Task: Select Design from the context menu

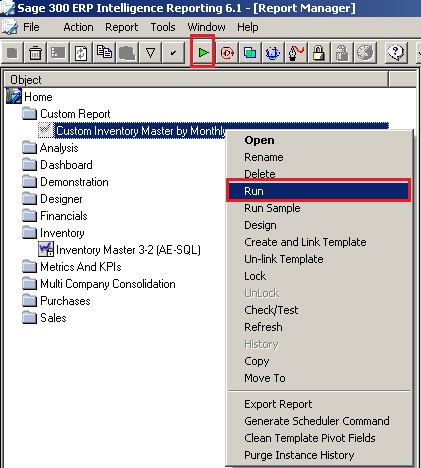Action: coord(318,225)
